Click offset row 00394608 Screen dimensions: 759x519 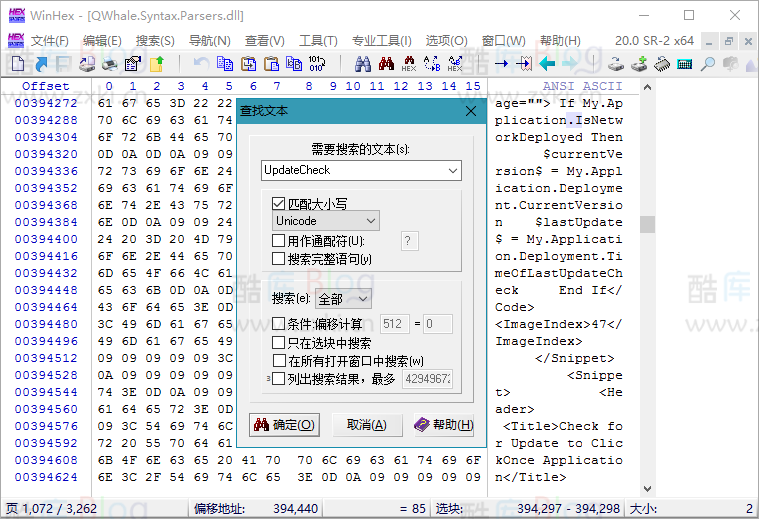coord(46,460)
